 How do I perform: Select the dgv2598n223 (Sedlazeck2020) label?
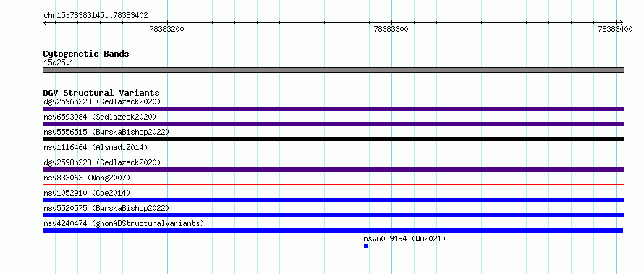(x=102, y=162)
